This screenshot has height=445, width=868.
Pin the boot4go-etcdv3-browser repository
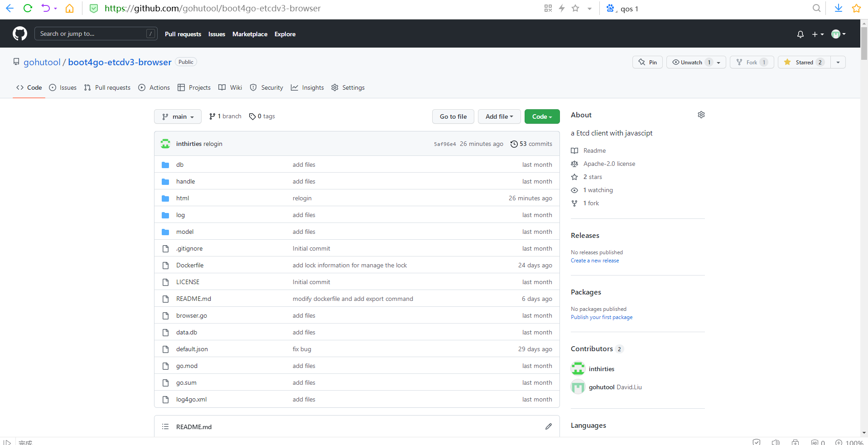647,62
